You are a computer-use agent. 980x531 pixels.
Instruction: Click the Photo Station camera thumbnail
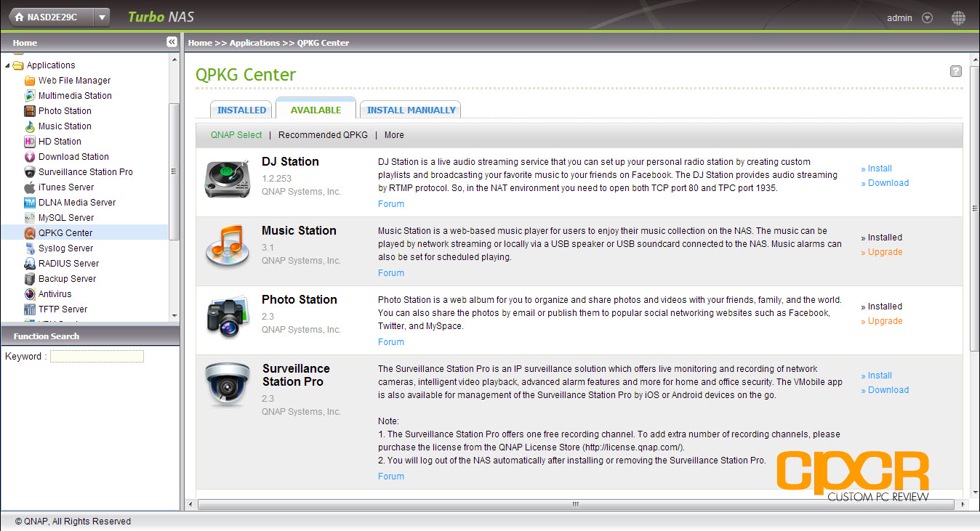coord(228,317)
